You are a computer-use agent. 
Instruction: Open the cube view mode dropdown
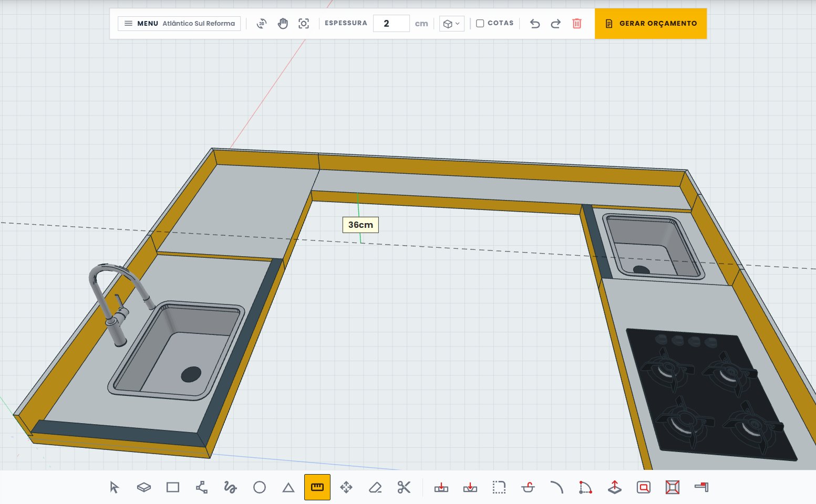(451, 24)
